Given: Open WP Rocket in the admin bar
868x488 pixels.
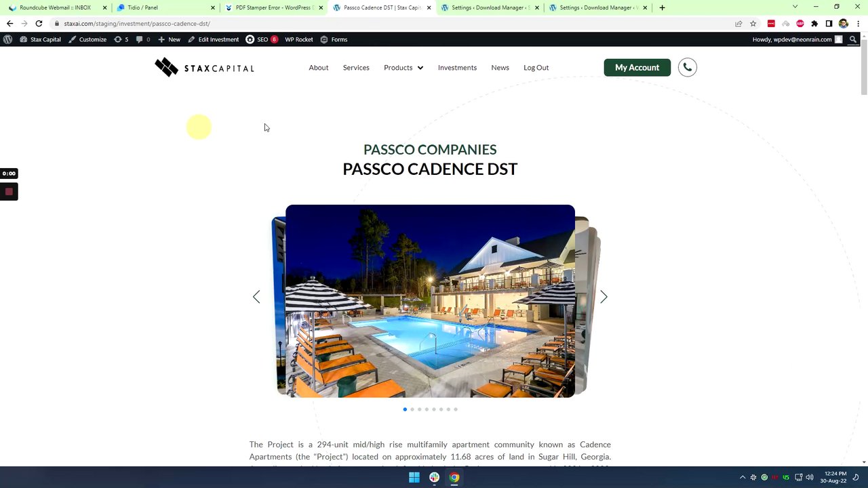Looking at the screenshot, I should click(x=299, y=39).
